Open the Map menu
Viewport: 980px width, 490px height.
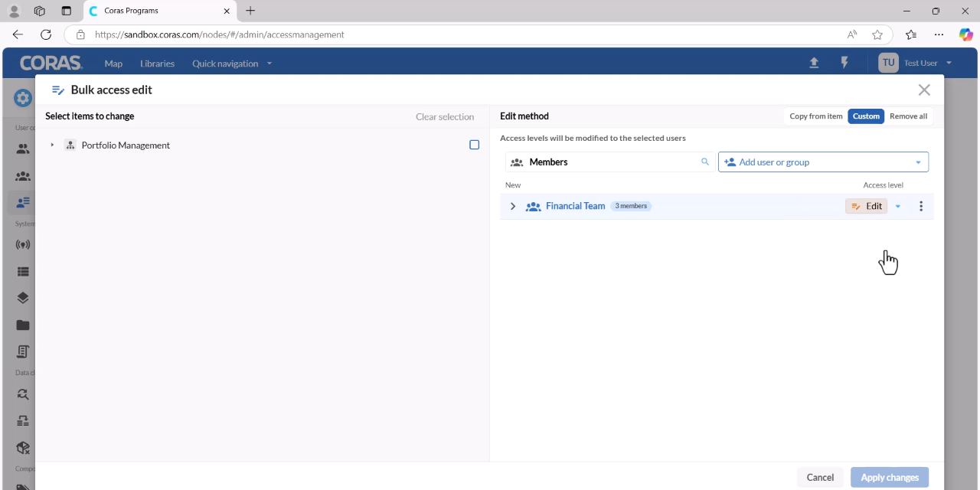113,64
